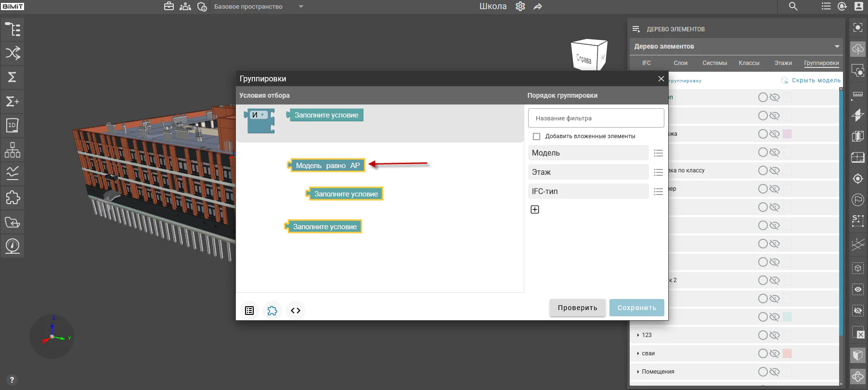Open the Дерево элементов dropdown

[737, 46]
